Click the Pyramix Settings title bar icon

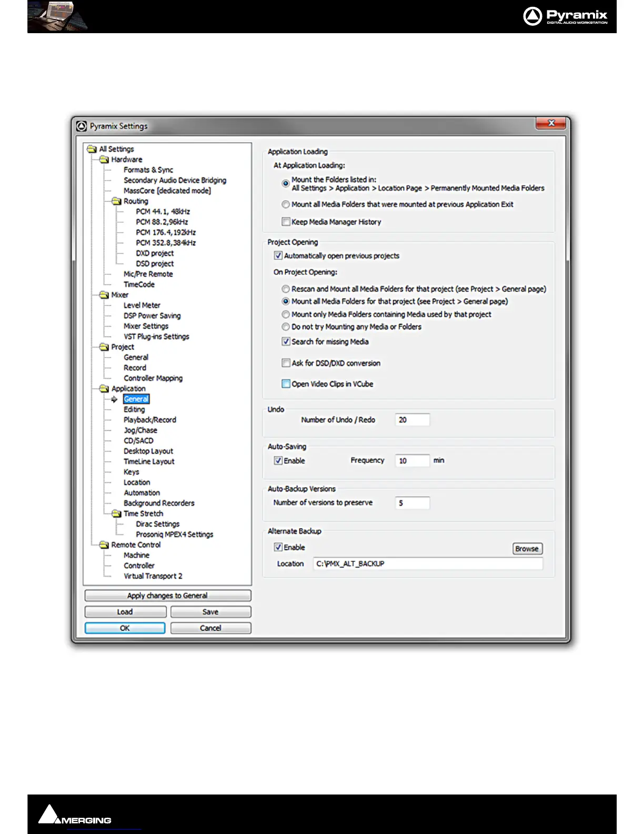point(82,126)
